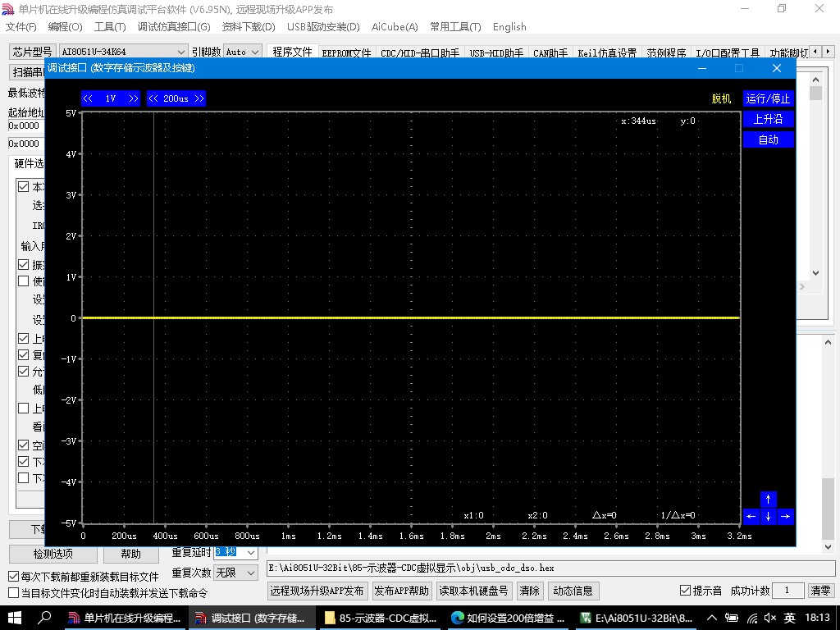Screen dimensions: 840x630
Task: Toggle hardware option checkbox starting 振
Action: 24,265
